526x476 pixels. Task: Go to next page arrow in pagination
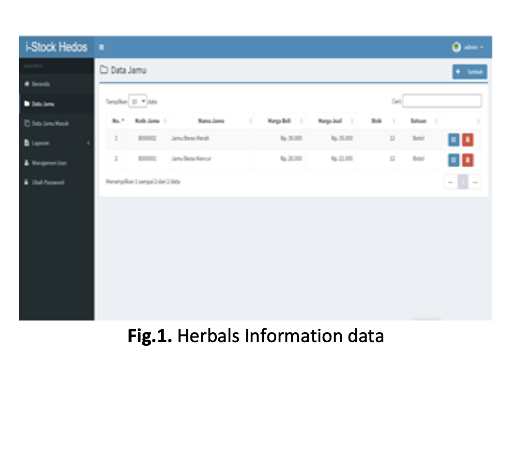(475, 182)
